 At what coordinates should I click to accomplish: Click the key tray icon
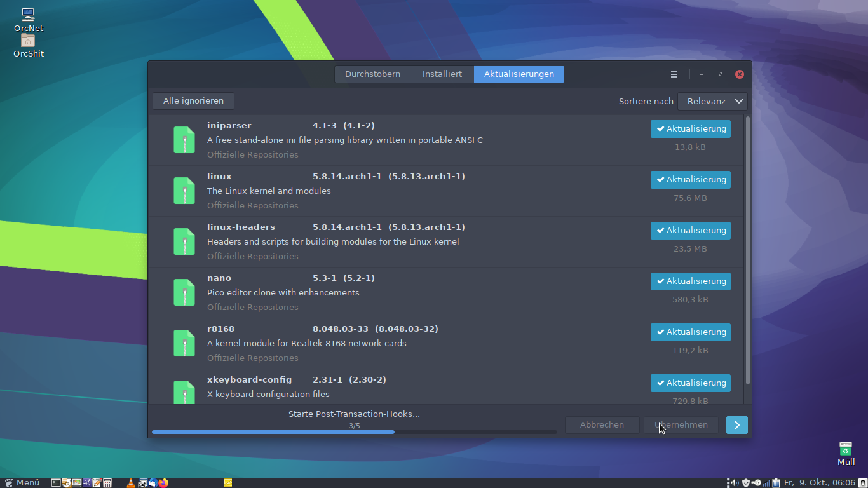pos(756,483)
